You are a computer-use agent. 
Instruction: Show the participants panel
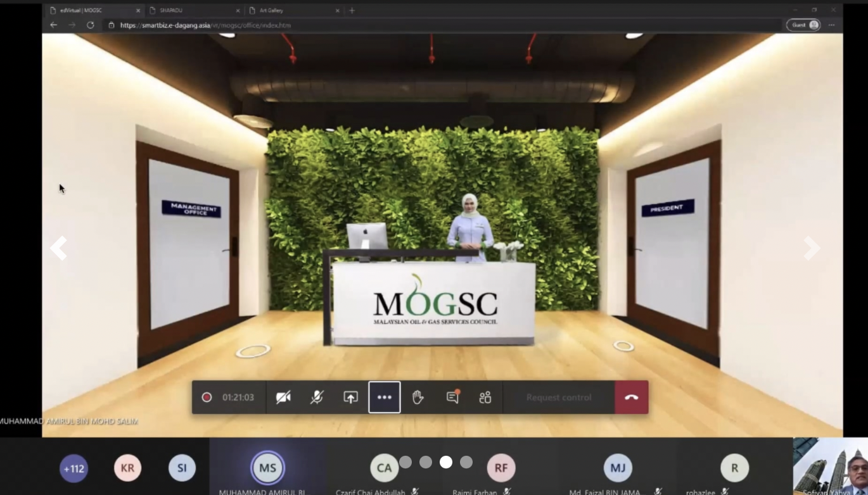click(485, 398)
